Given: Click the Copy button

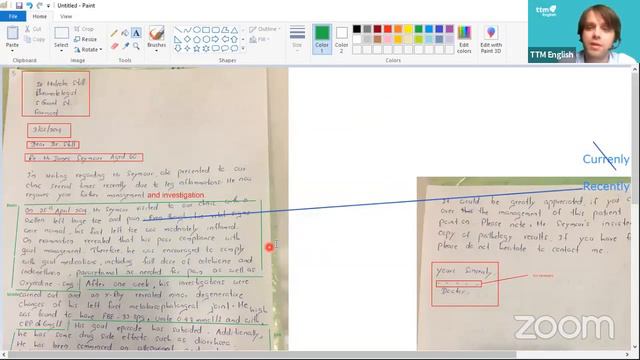Looking at the screenshot, I should pos(34,40).
